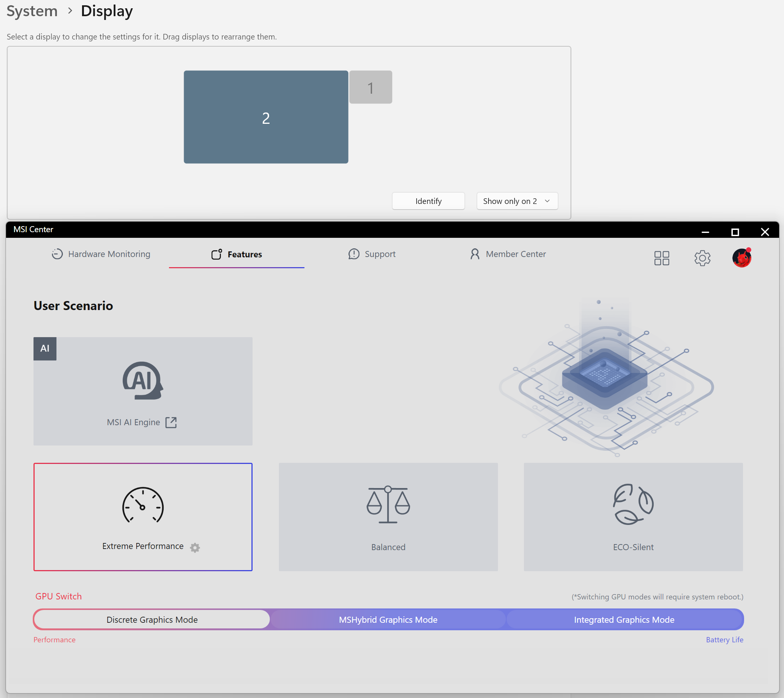Select the Features tab
Image resolution: width=784 pixels, height=698 pixels.
click(x=237, y=254)
